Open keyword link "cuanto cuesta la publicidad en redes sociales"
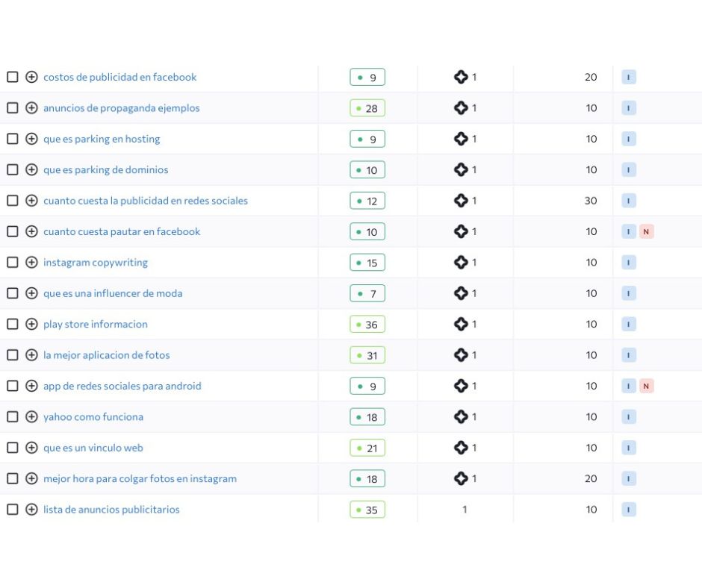 tap(146, 201)
